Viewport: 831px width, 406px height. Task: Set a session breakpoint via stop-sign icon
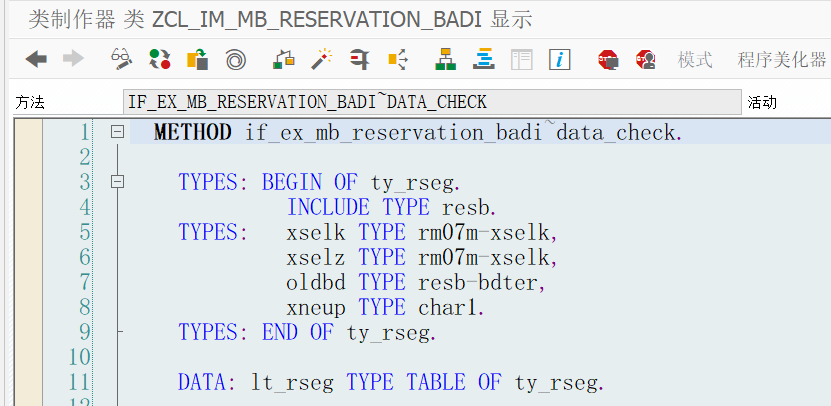(x=608, y=59)
